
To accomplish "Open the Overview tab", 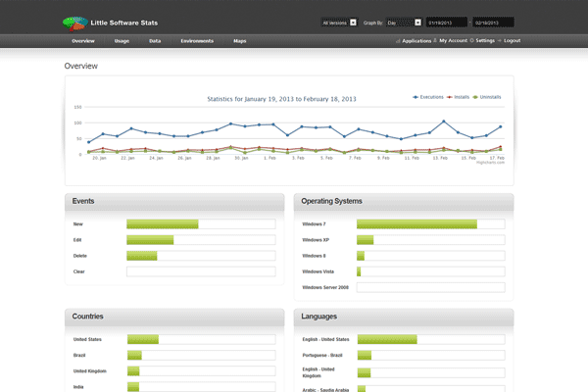I will tap(83, 41).
